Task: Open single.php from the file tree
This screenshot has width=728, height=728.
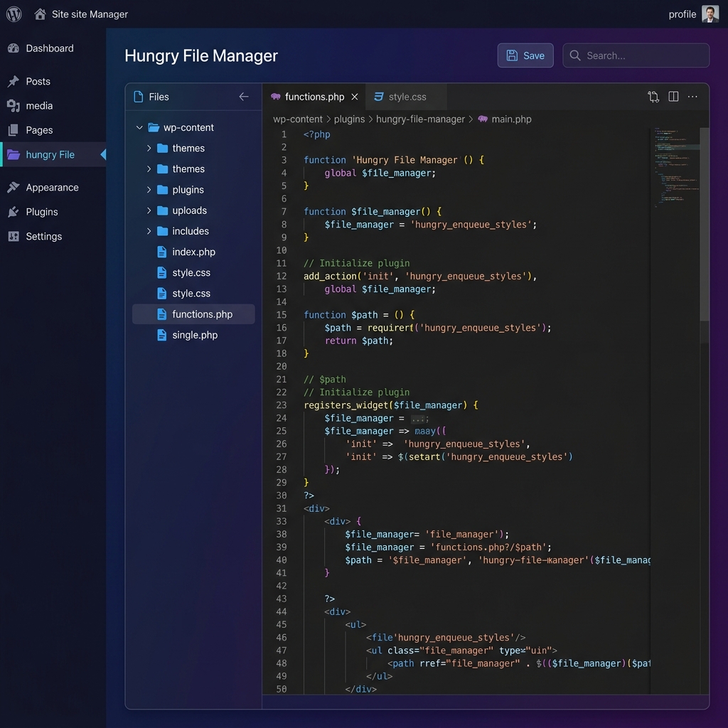Action: click(194, 335)
